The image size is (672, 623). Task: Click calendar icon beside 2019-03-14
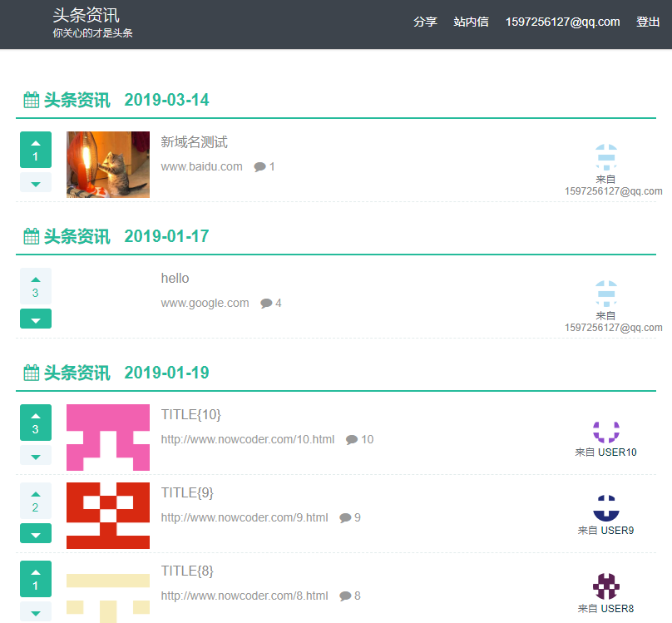(32, 101)
